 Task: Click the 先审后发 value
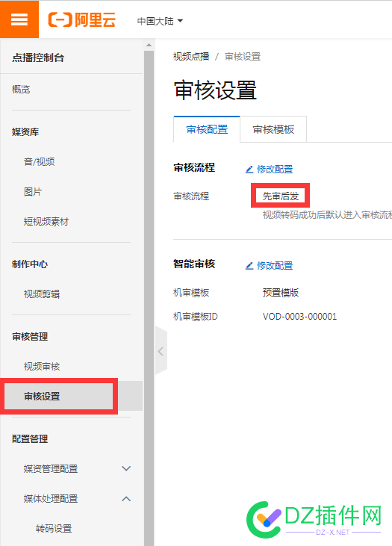281,196
